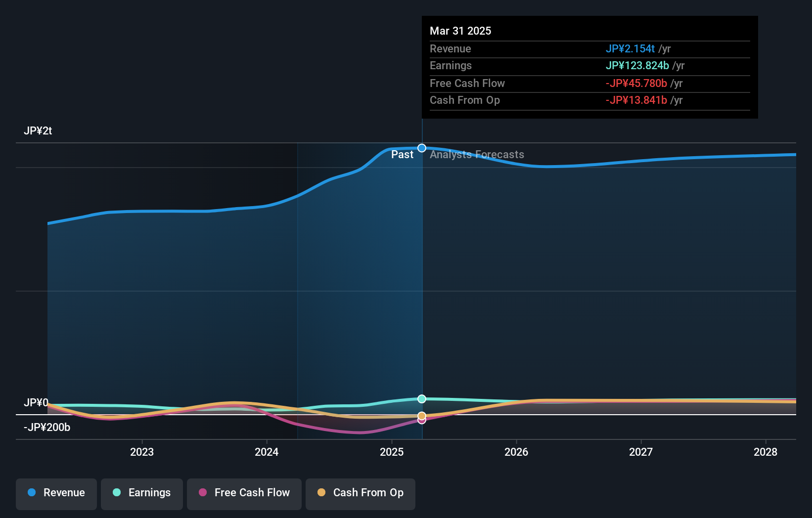The image size is (812, 518).
Task: Toggle the Earnings legend series
Action: tap(142, 494)
